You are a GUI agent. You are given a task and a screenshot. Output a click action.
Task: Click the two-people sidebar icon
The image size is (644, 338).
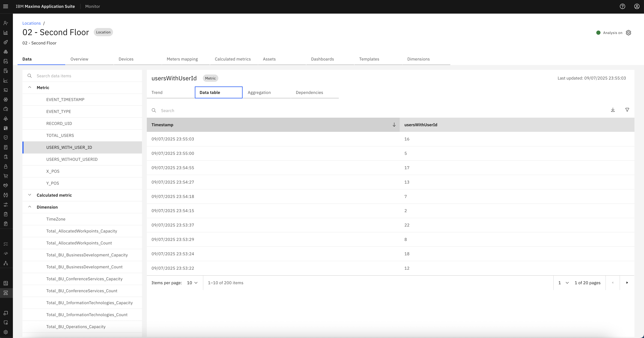tap(6, 195)
